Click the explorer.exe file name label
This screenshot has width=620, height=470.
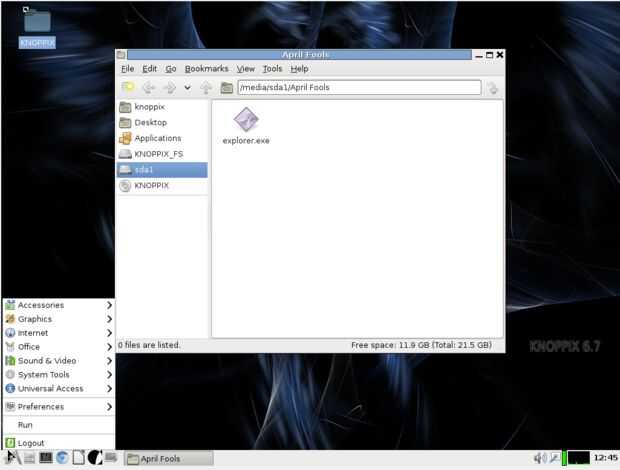pyautogui.click(x=246, y=141)
